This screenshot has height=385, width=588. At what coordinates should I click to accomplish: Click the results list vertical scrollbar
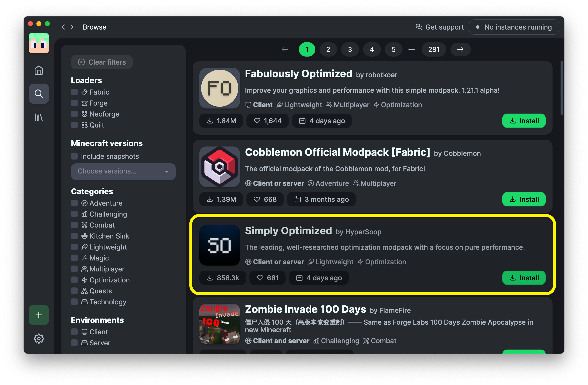coord(562,88)
